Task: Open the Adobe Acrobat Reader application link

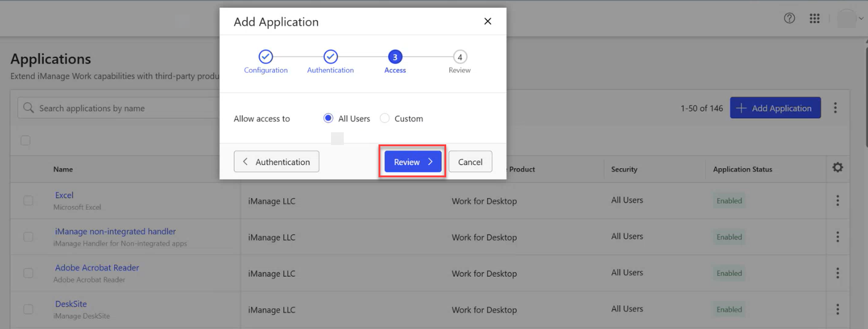Action: coord(97,267)
